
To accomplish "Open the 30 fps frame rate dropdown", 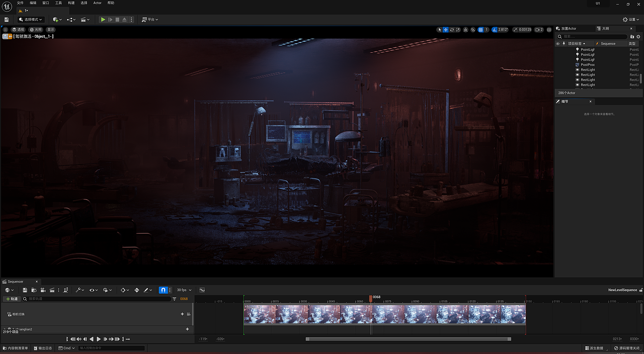I will click(184, 290).
